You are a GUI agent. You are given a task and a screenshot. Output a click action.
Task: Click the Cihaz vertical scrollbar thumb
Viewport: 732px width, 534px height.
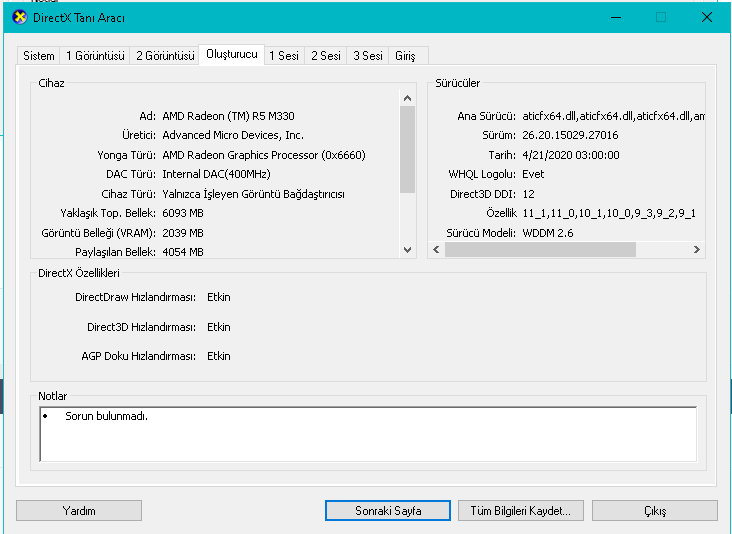tap(408, 149)
